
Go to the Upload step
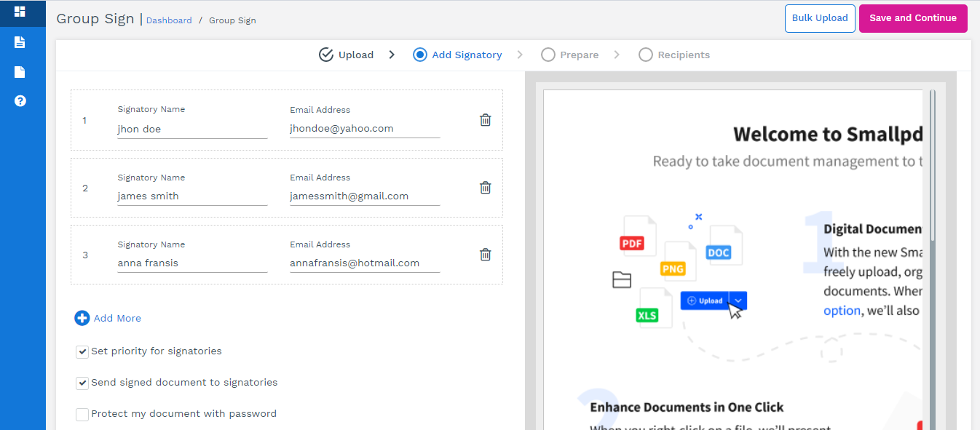click(x=347, y=55)
